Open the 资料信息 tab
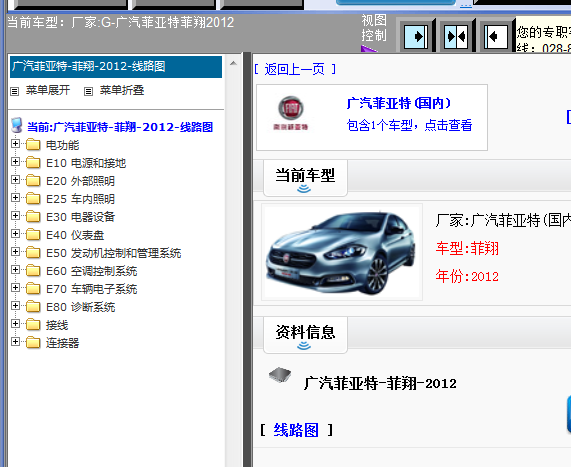 (x=305, y=335)
